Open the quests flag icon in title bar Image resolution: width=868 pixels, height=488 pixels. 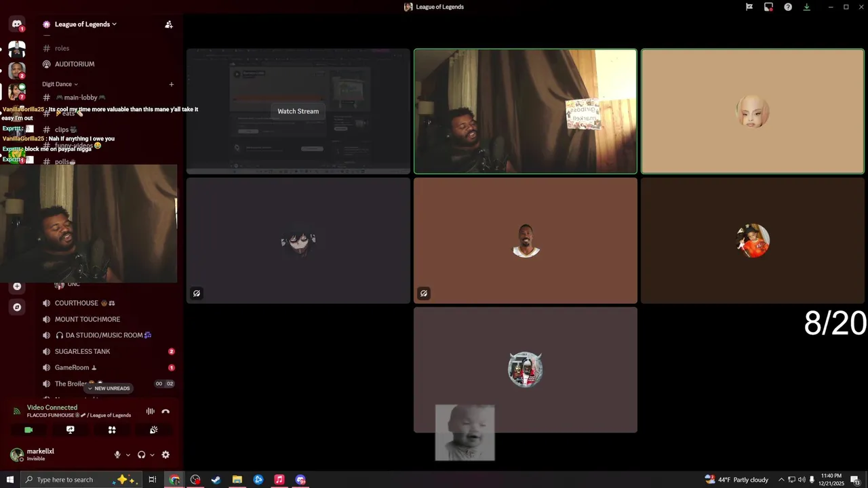pyautogui.click(x=749, y=7)
